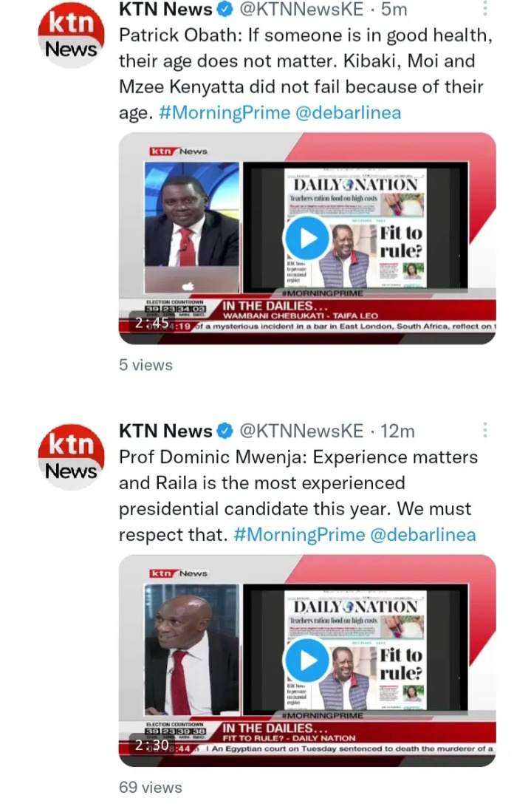Play the Prof Dominic Mwenja video
531x812 pixels.
tap(307, 661)
